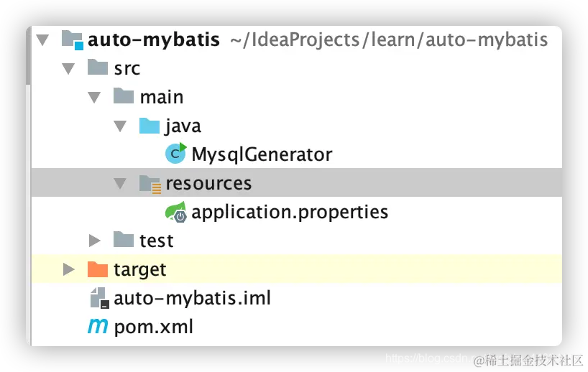Click the resources folder icon
Screen dimensions: 588x372
[x=150, y=184]
